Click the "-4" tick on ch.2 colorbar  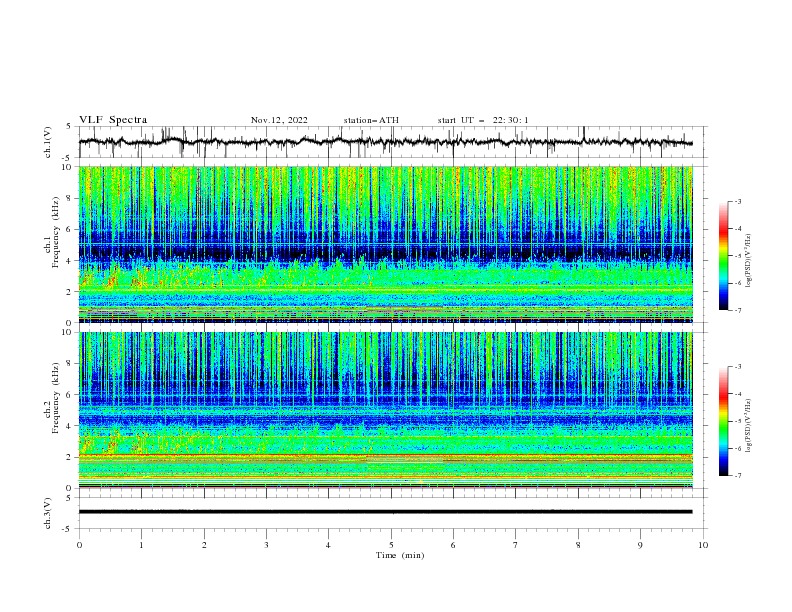tap(738, 394)
